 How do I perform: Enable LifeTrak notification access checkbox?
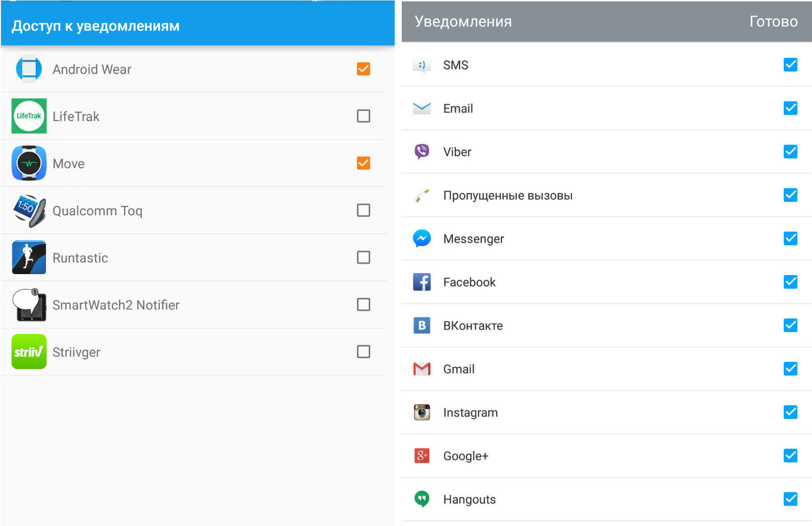[363, 116]
